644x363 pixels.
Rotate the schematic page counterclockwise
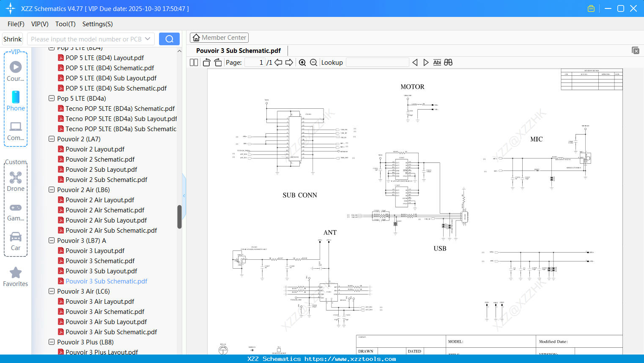tap(206, 62)
